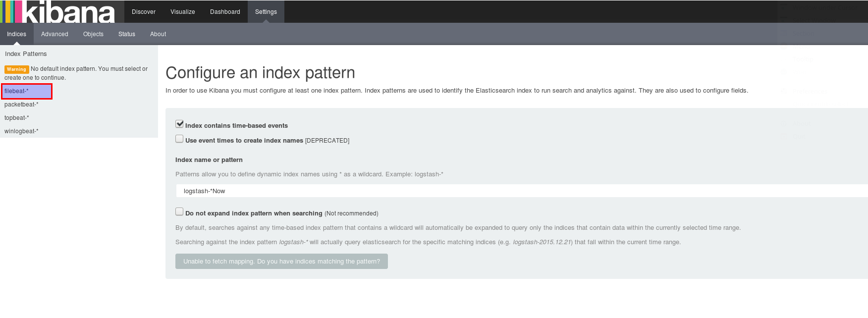This screenshot has height=318, width=868.
Task: Select the packetbeat-* index pattern
Action: coord(21,105)
